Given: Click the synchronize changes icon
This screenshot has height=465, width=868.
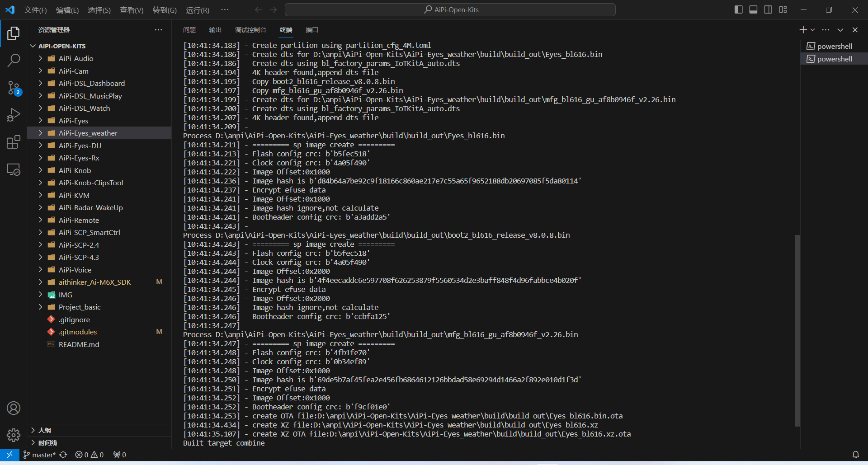Looking at the screenshot, I should pos(63,455).
